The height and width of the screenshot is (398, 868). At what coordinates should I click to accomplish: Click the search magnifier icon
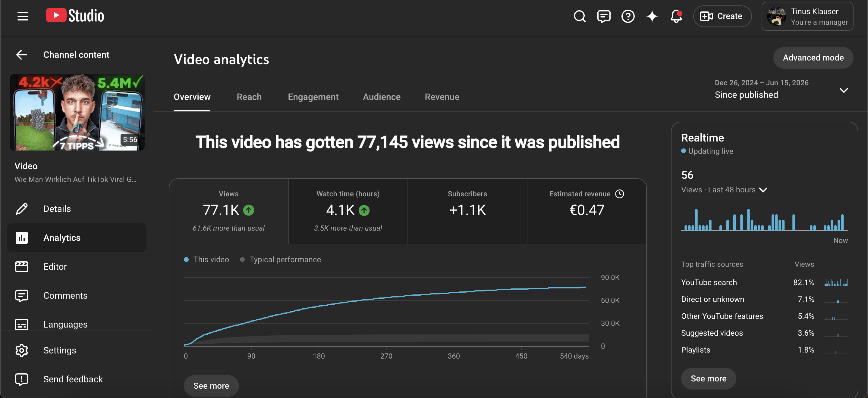pos(580,16)
